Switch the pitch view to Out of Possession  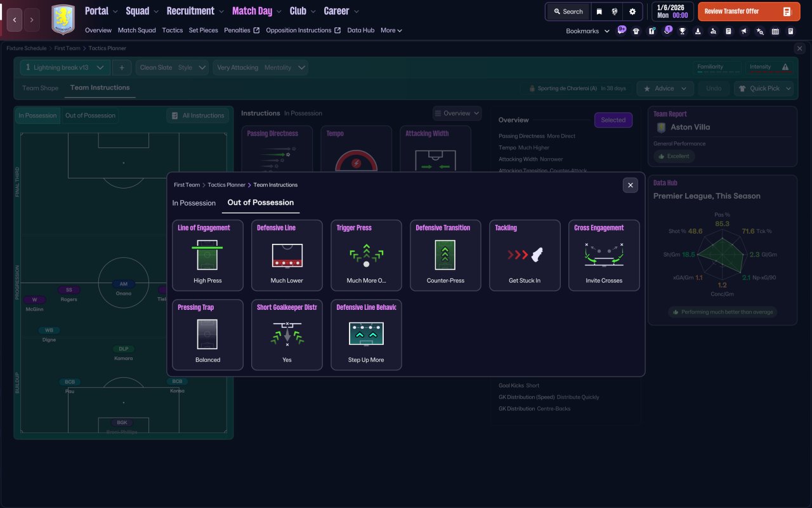point(90,116)
